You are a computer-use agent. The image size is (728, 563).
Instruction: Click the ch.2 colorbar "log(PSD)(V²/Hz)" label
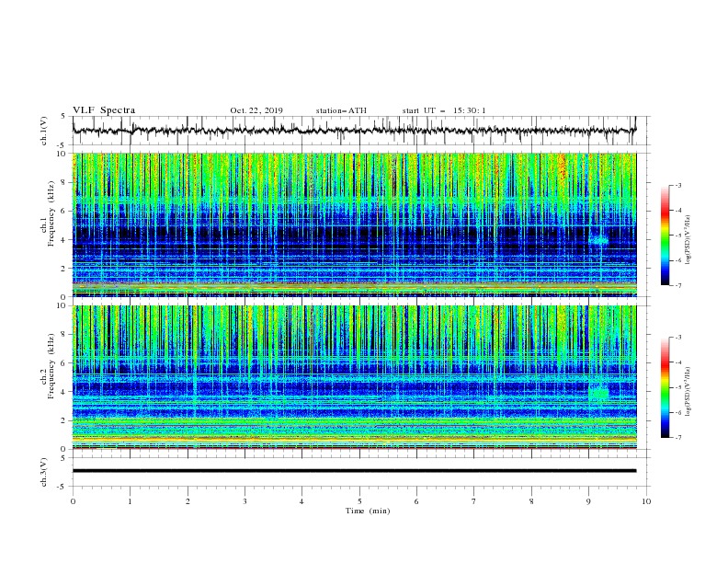coord(688,392)
